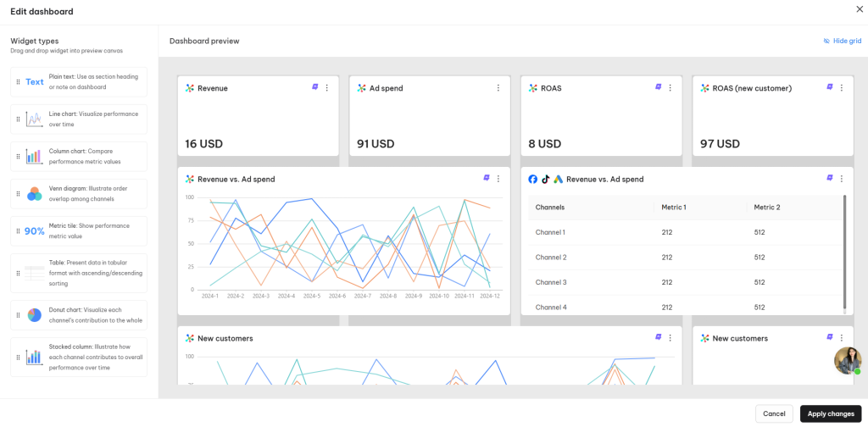Image resolution: width=868 pixels, height=427 pixels.
Task: Open the ROAS tile options menu
Action: point(670,87)
